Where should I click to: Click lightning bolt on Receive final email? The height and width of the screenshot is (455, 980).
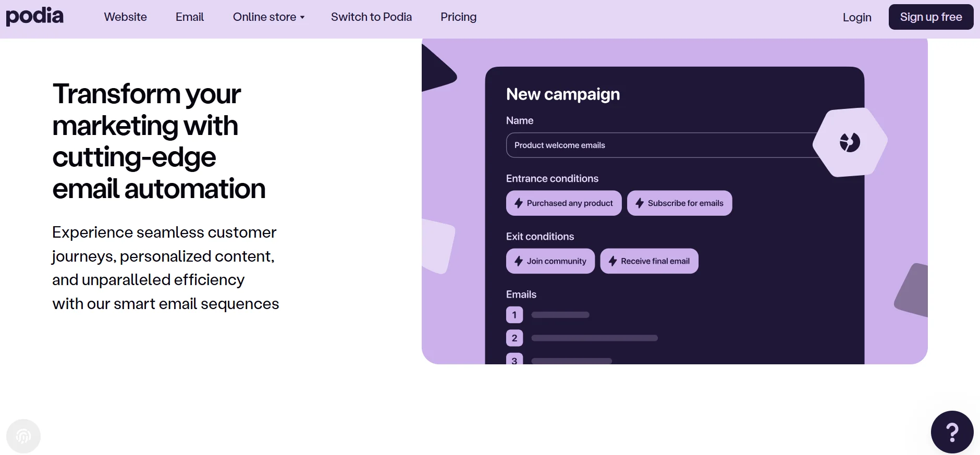[612, 261]
